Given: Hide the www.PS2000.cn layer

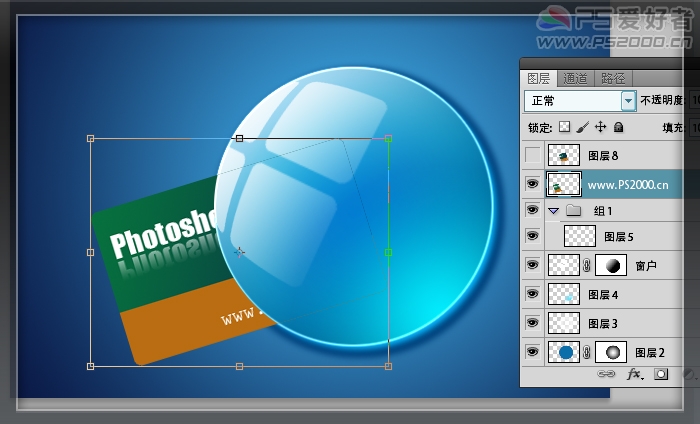Looking at the screenshot, I should (533, 183).
